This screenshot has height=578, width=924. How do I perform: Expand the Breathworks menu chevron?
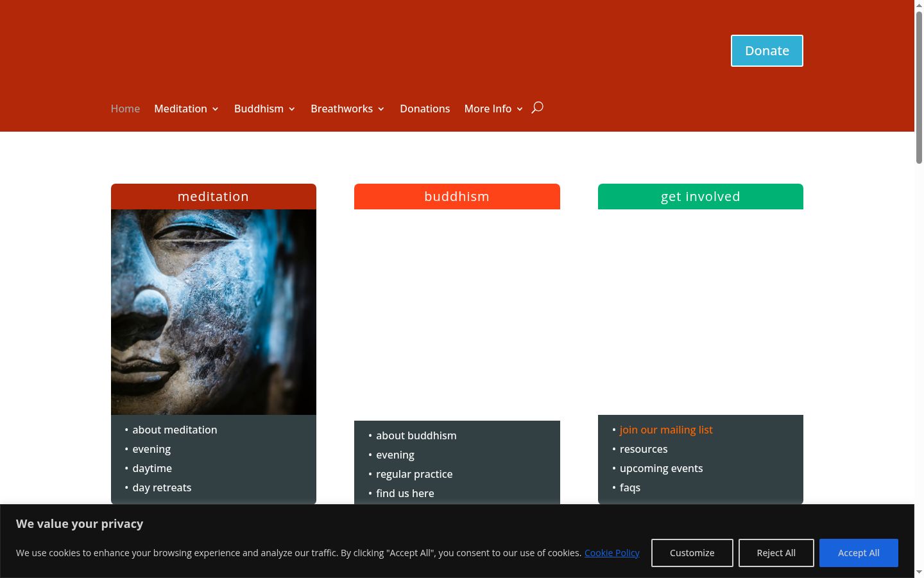point(381,109)
